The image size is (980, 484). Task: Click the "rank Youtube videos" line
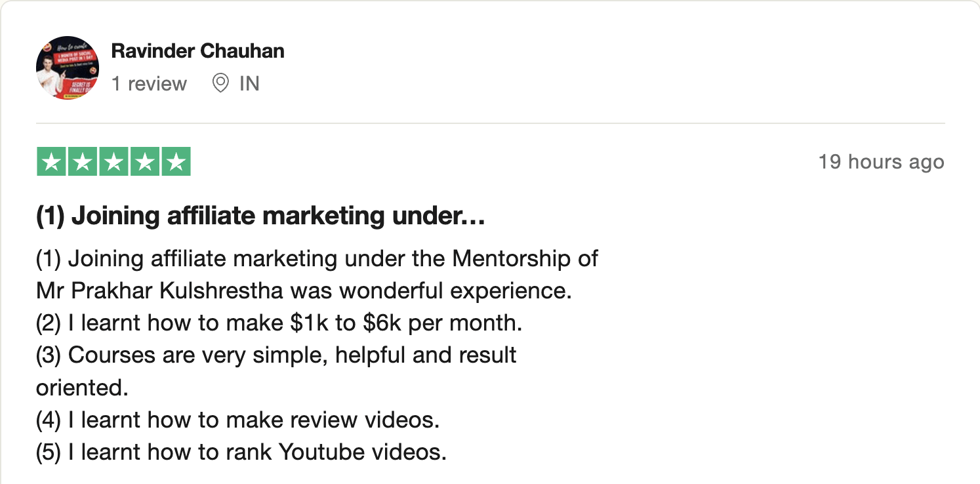tap(241, 453)
